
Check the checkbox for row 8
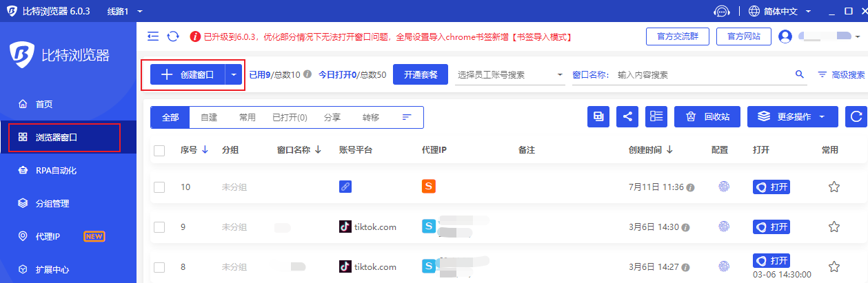159,267
